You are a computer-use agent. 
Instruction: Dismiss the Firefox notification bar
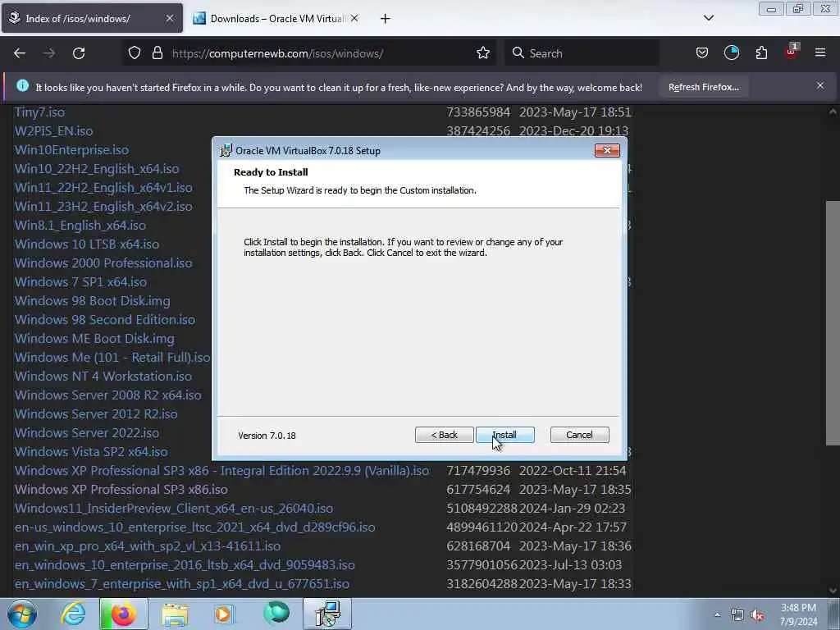(820, 85)
